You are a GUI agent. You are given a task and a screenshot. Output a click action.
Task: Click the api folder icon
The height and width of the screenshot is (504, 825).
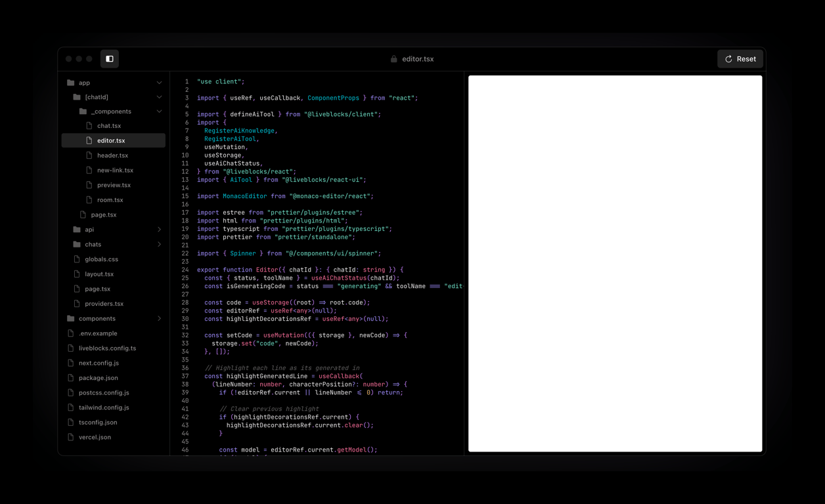click(x=77, y=230)
